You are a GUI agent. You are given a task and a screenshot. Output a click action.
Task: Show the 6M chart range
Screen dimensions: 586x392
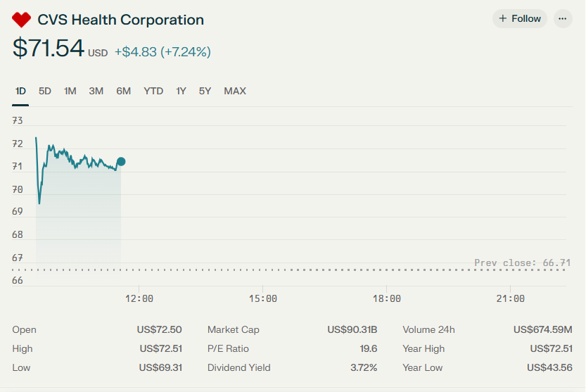[x=123, y=91]
